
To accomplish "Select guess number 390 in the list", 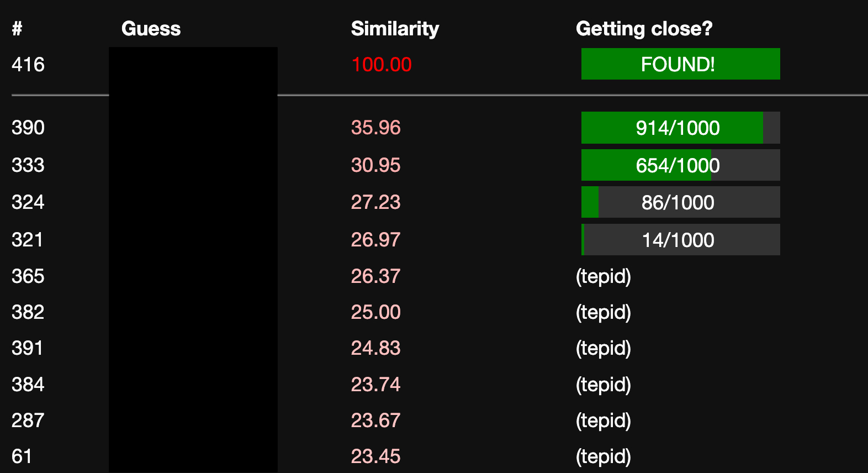I will pyautogui.click(x=28, y=128).
